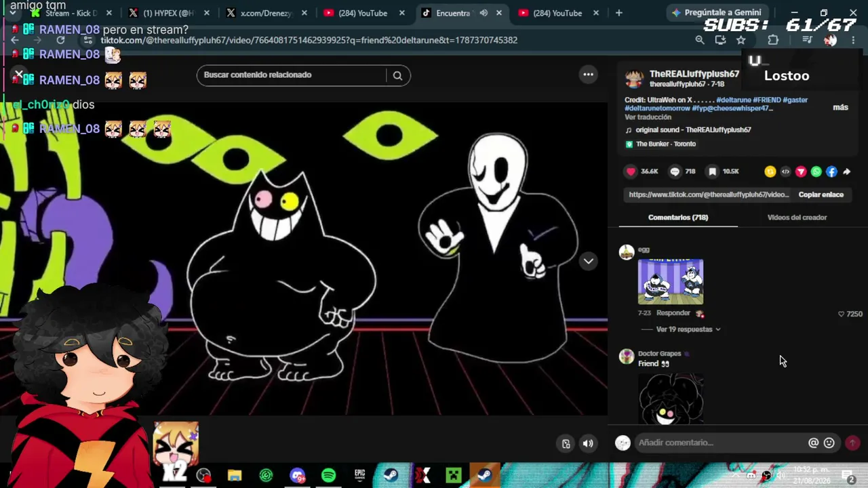
Task: Open the browser zoom magnifier icon
Action: 700,40
